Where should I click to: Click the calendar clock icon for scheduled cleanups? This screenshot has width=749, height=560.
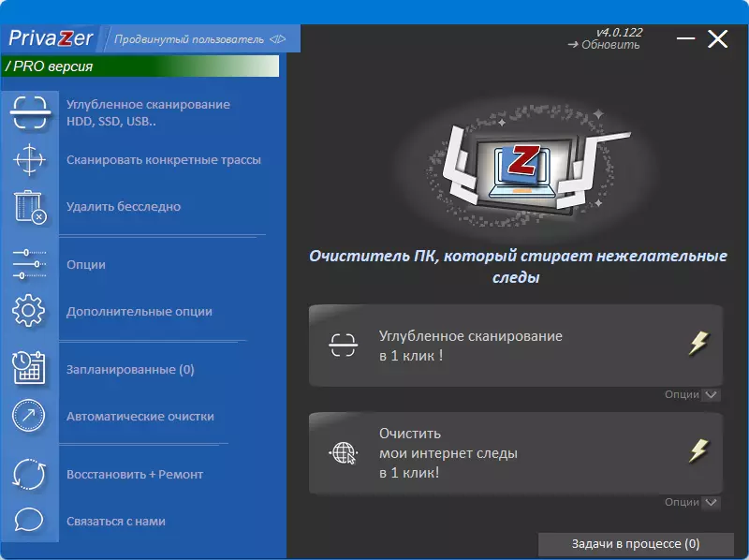(29, 368)
